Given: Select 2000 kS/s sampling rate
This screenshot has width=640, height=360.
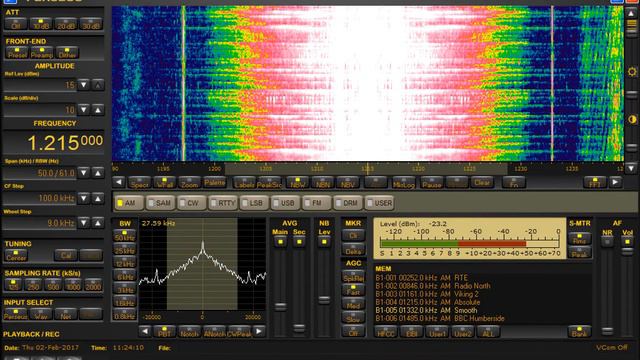Looking at the screenshot, I should (93, 284).
